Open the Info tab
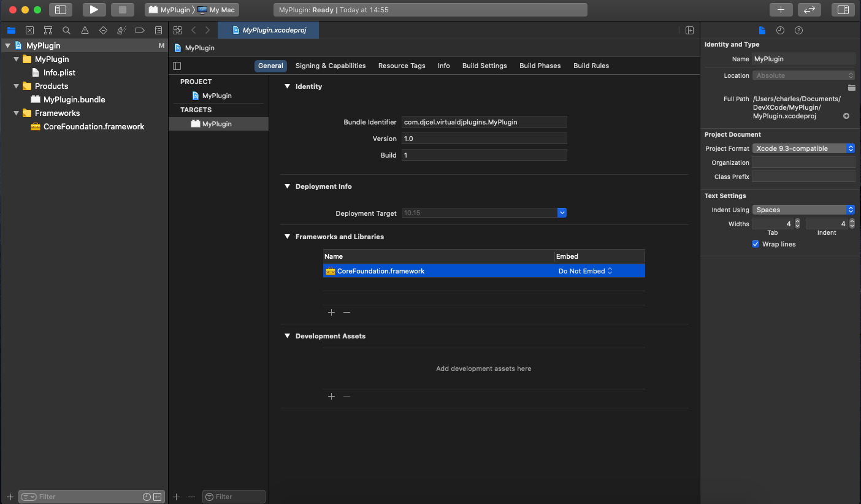 [x=444, y=66]
